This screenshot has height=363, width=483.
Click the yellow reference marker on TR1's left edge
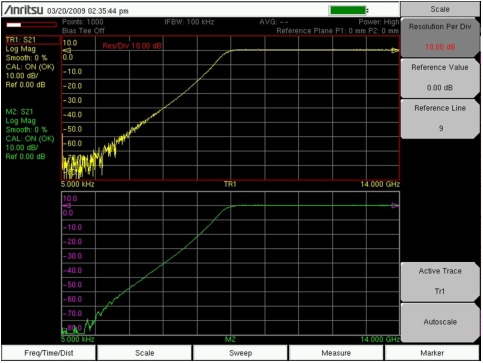pos(67,50)
